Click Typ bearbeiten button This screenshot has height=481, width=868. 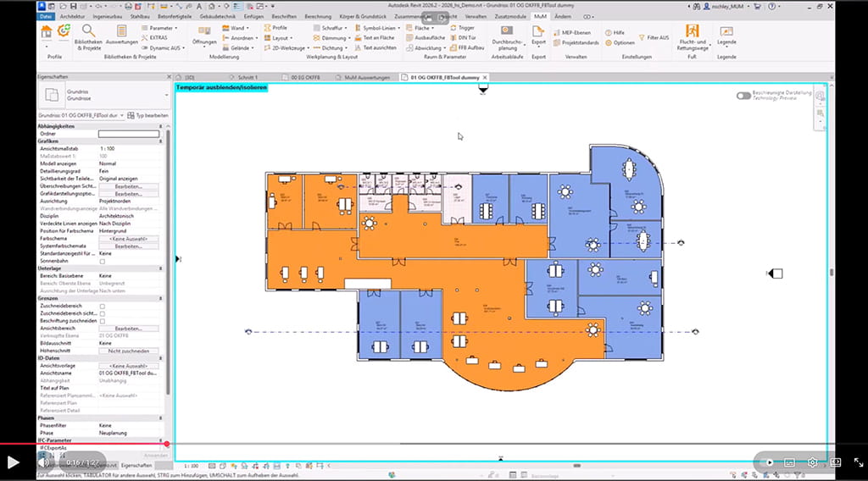[x=147, y=115]
